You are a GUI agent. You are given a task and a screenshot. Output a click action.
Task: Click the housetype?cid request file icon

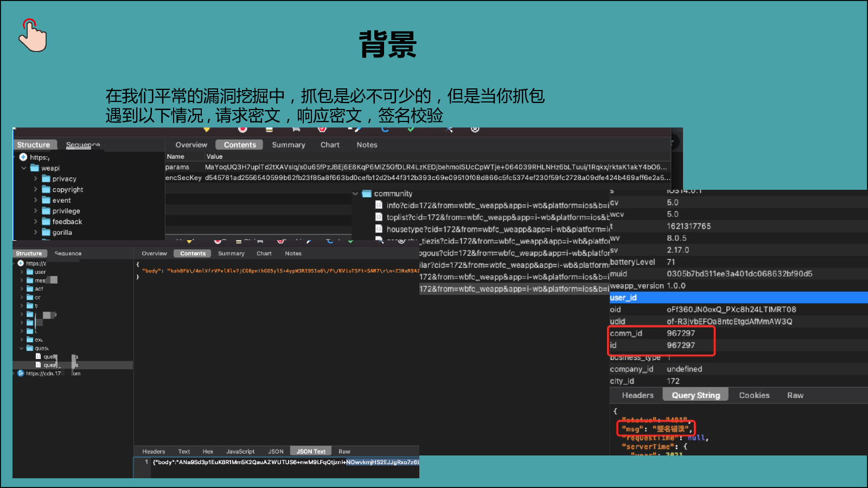(x=379, y=229)
